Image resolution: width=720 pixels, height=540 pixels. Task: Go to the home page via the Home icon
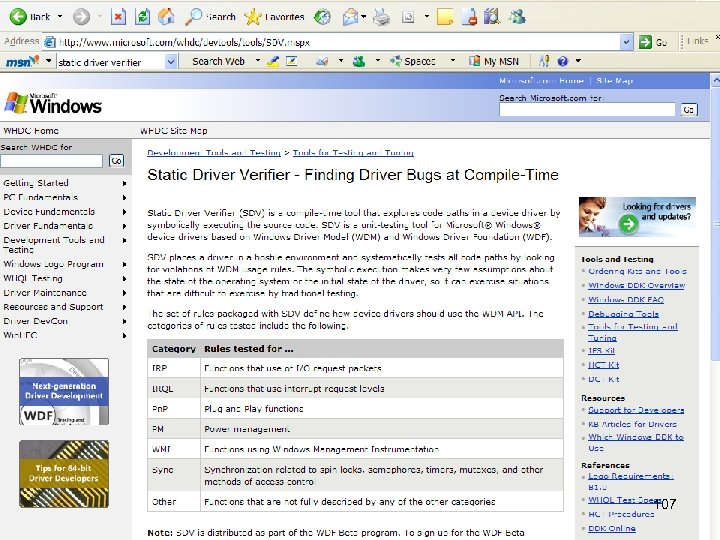[x=166, y=17]
